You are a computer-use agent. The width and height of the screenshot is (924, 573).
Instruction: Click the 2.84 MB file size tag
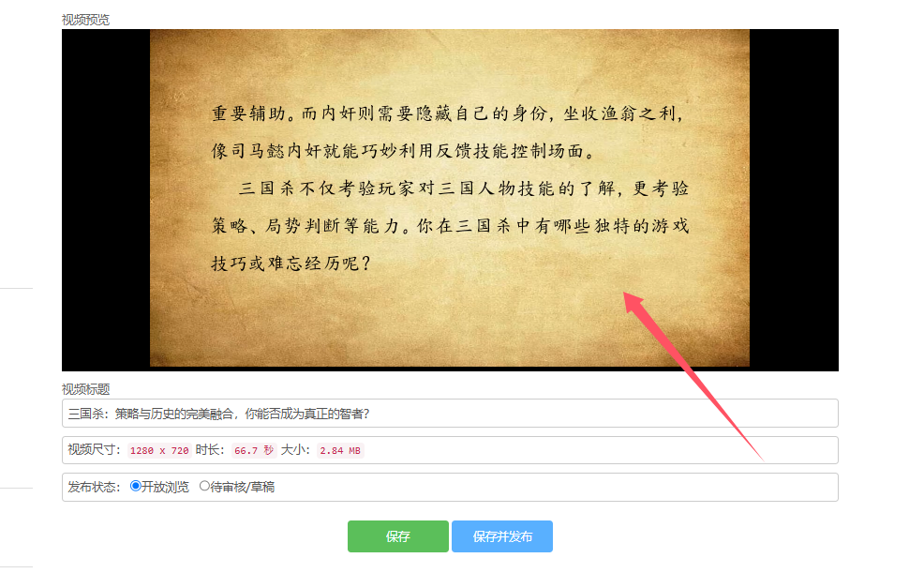pos(340,450)
